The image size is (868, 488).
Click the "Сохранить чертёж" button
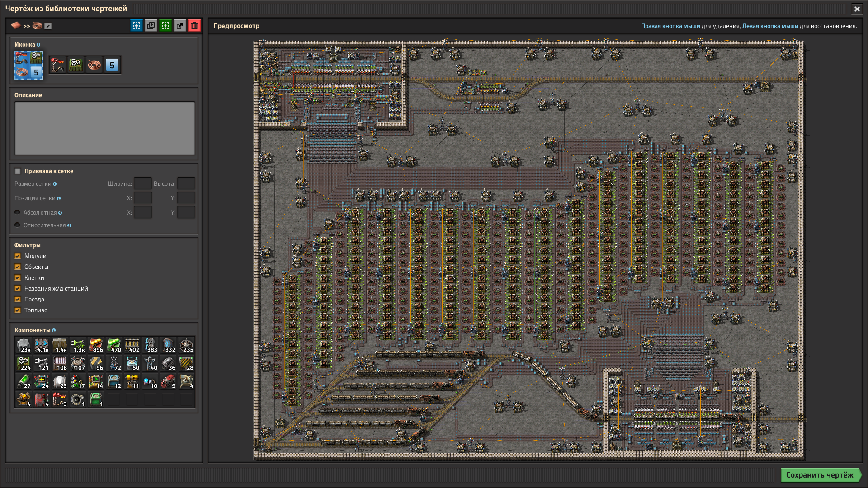pyautogui.click(x=820, y=475)
